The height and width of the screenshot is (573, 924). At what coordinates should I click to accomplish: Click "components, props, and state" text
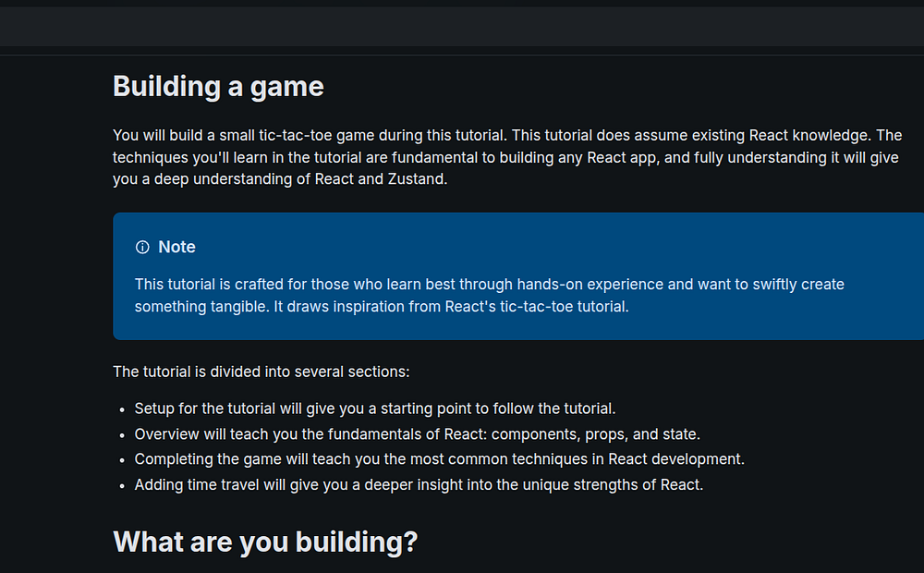(603, 433)
